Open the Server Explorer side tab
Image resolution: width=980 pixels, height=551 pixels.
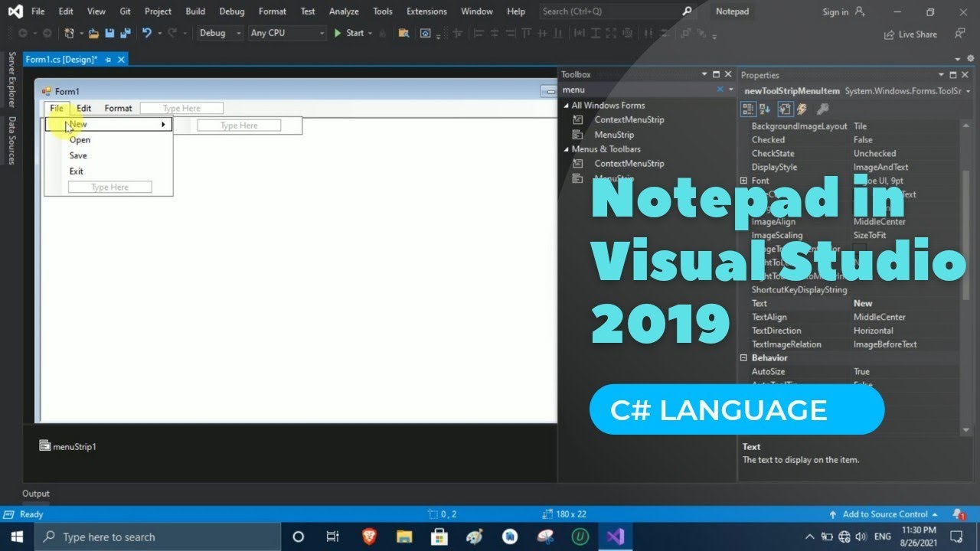[11, 80]
